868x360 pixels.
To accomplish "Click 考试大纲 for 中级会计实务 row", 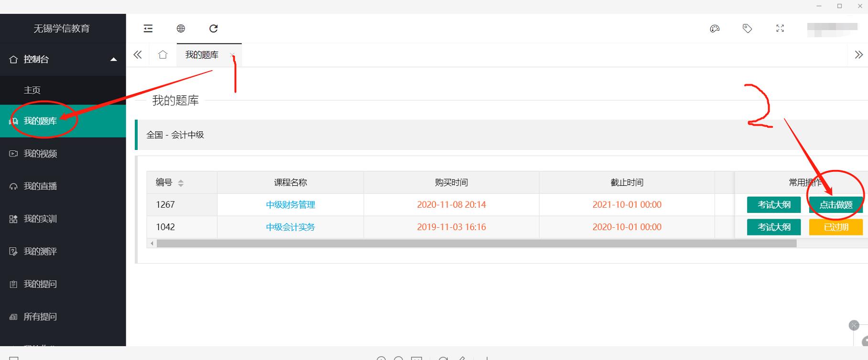I will (774, 227).
